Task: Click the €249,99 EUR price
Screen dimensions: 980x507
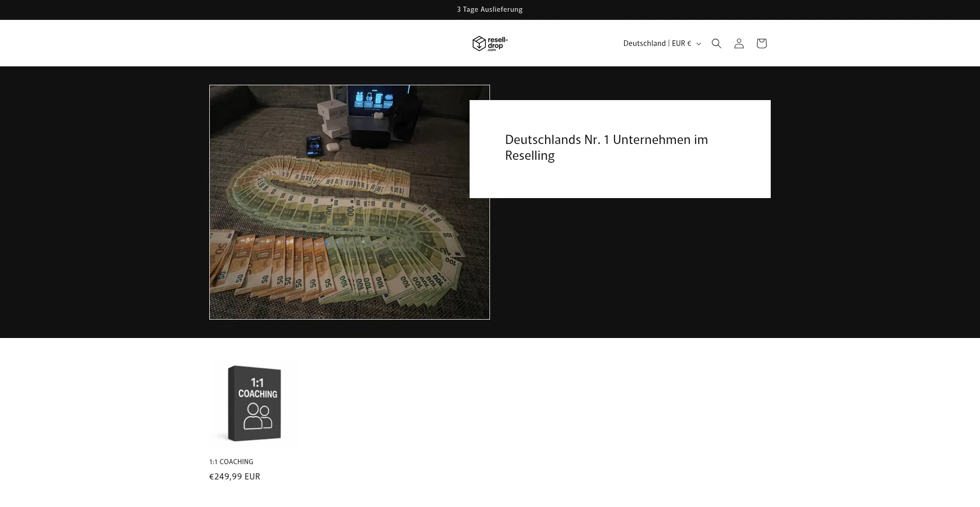Action: 235,476
